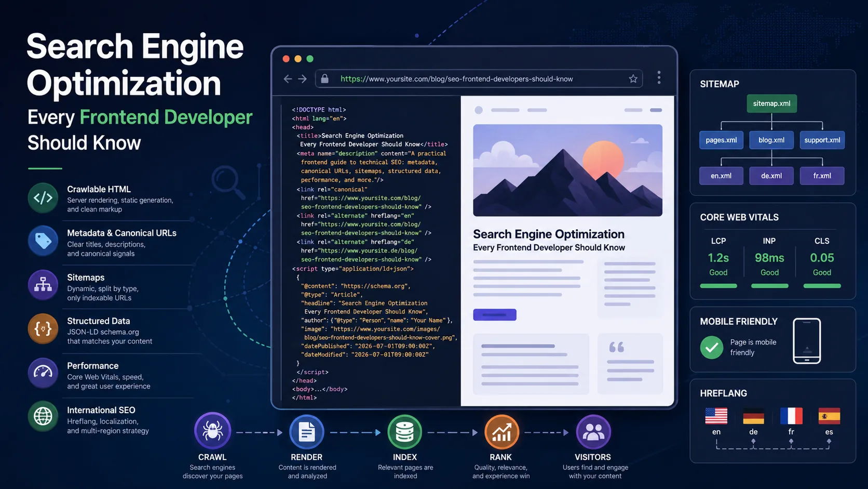Click the SITEMAP panel title
Image resolution: width=868 pixels, height=489 pixels.
click(x=720, y=84)
